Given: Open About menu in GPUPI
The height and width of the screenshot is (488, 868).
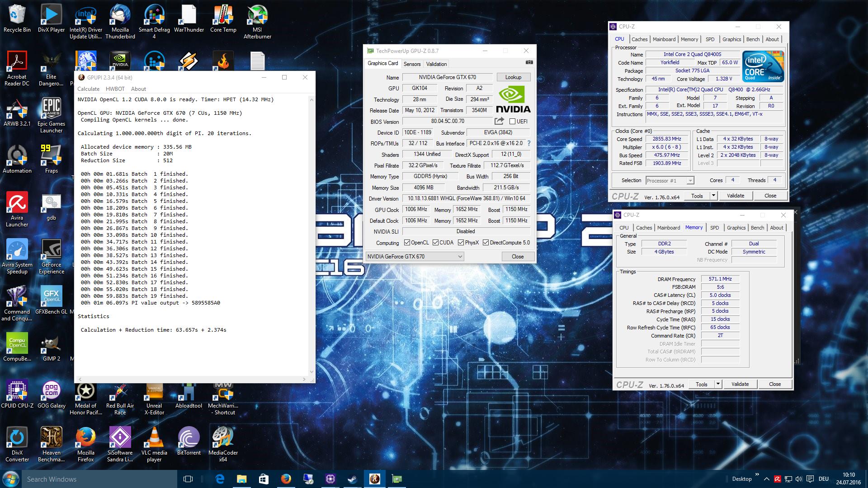Looking at the screenshot, I should 138,89.
